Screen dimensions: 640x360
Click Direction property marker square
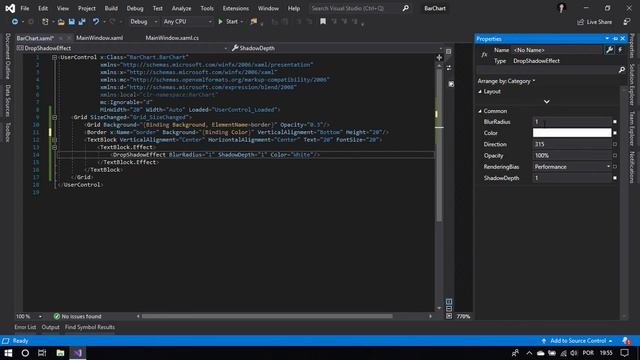coord(615,144)
